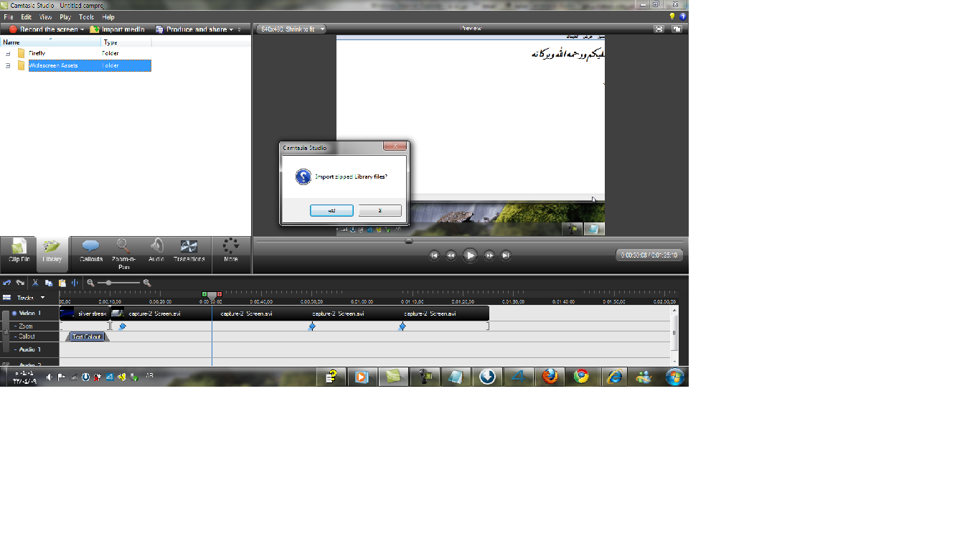
Task: Expand the Firefly folder tree node
Action: click(8, 54)
